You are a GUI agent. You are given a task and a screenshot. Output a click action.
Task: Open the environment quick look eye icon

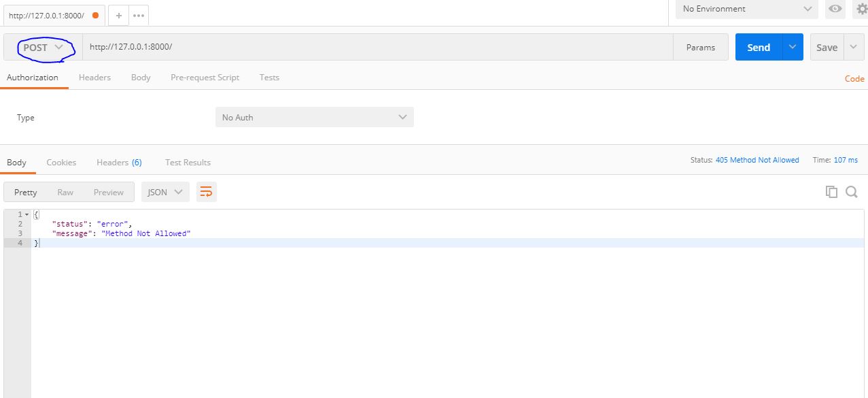point(835,9)
